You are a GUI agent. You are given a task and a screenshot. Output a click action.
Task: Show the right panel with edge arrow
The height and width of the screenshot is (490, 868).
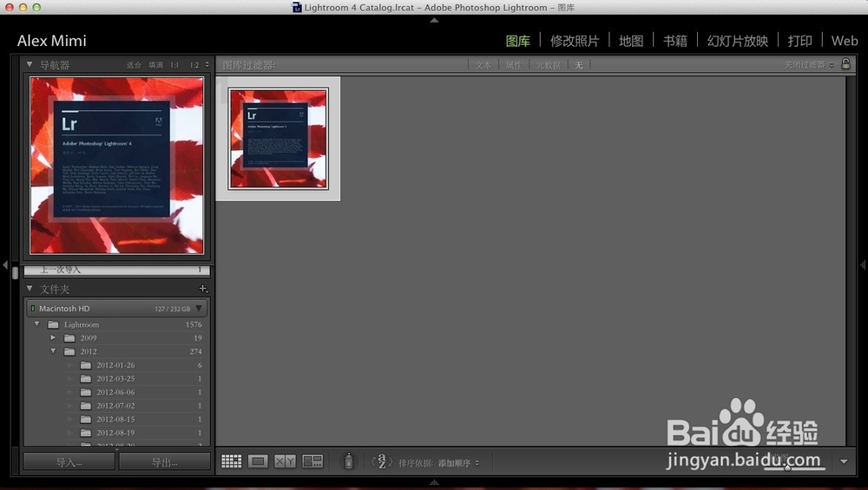coord(863,265)
